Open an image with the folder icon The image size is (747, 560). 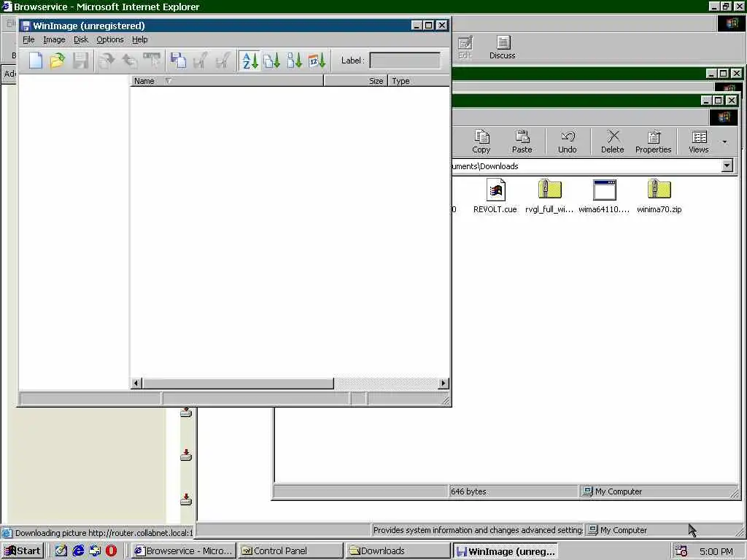click(58, 61)
